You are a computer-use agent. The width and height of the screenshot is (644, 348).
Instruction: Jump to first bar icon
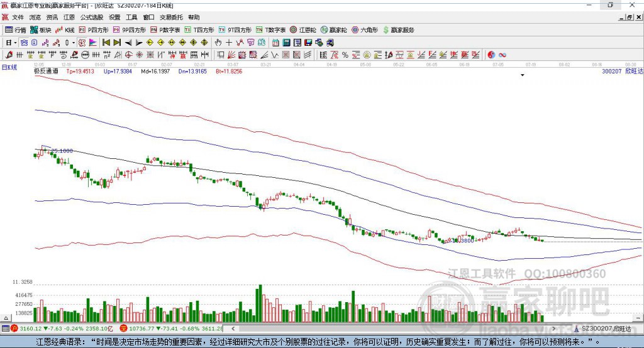click(106, 43)
